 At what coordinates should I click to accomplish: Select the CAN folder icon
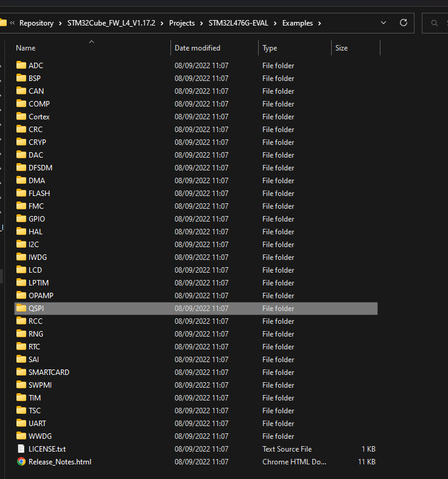(x=21, y=91)
